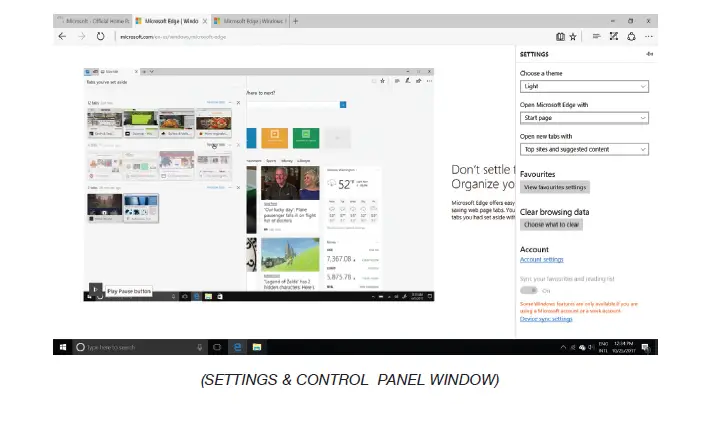Open Device sync settings link
Screen dimensions: 724x430
(546, 319)
